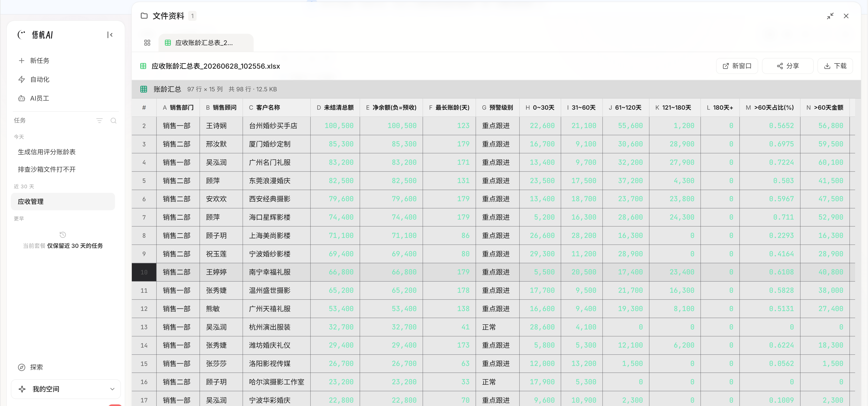Click the task search icon

[113, 120]
